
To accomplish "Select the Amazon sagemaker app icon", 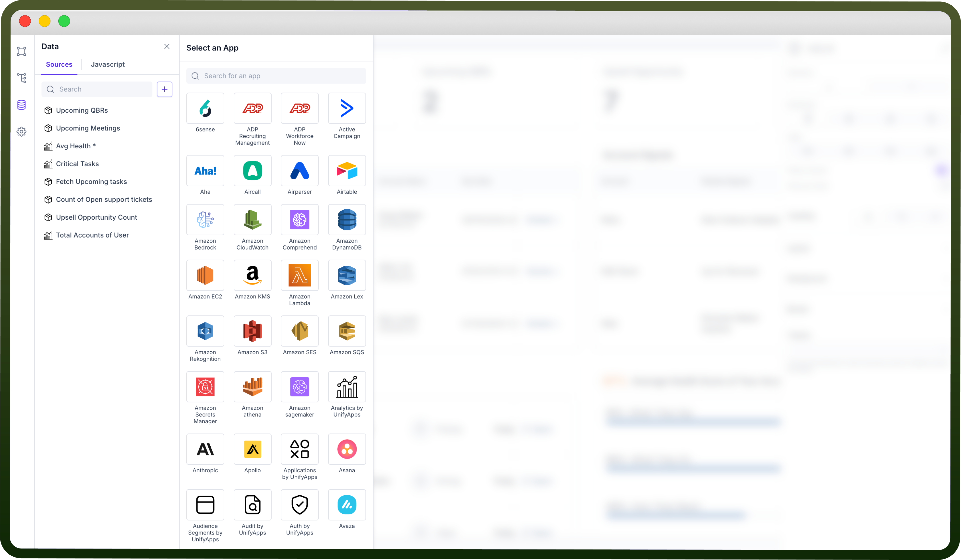I will point(300,387).
